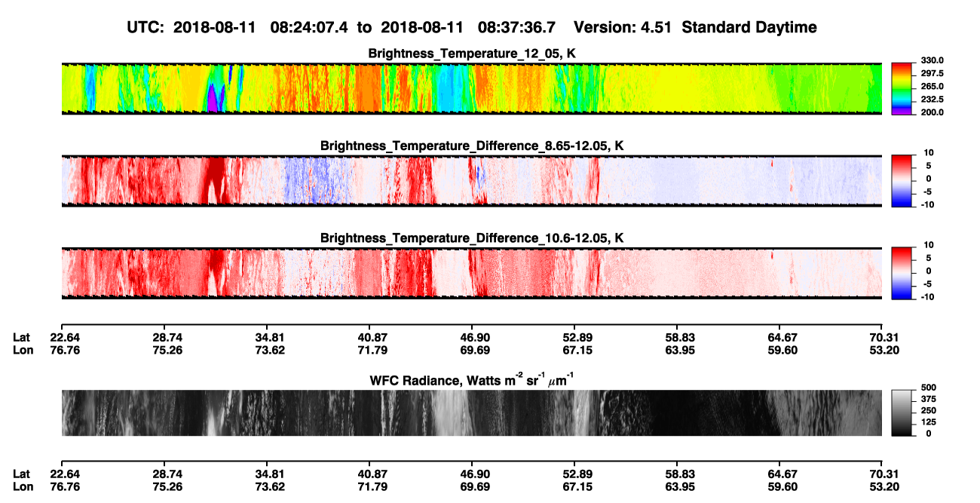Select the 'Version: 4.51 Standard Daytime' title text

click(695, 28)
